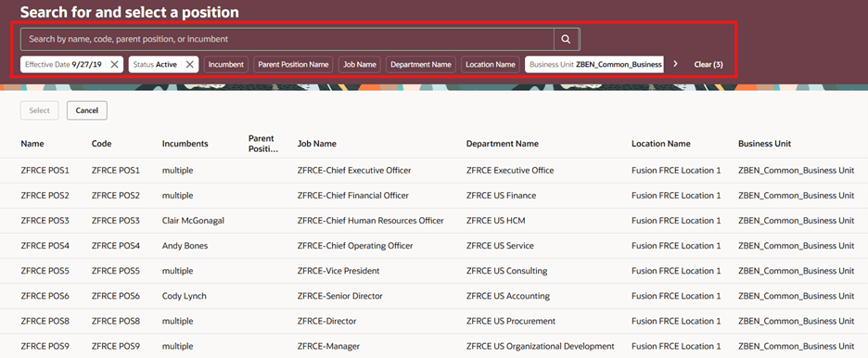Select the ZFRCE POS6 name cell
This screenshot has height=358, width=868.
pos(45,296)
